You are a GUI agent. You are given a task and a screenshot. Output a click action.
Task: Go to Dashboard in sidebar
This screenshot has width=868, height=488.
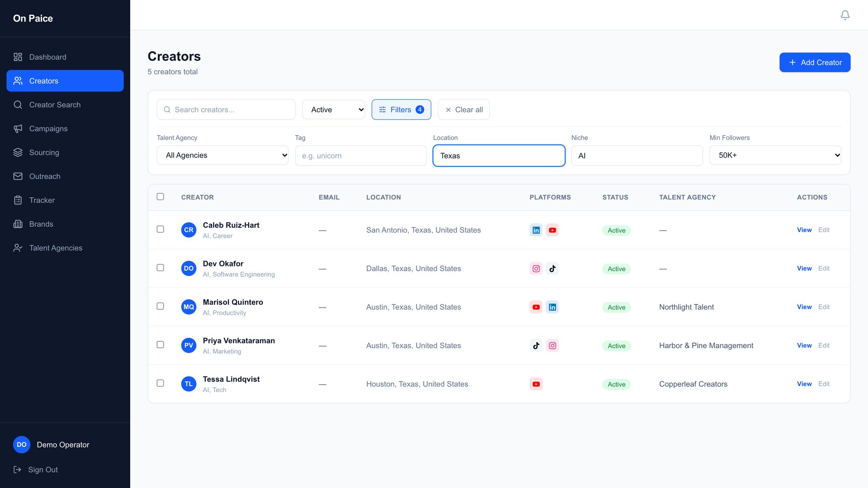coord(65,57)
